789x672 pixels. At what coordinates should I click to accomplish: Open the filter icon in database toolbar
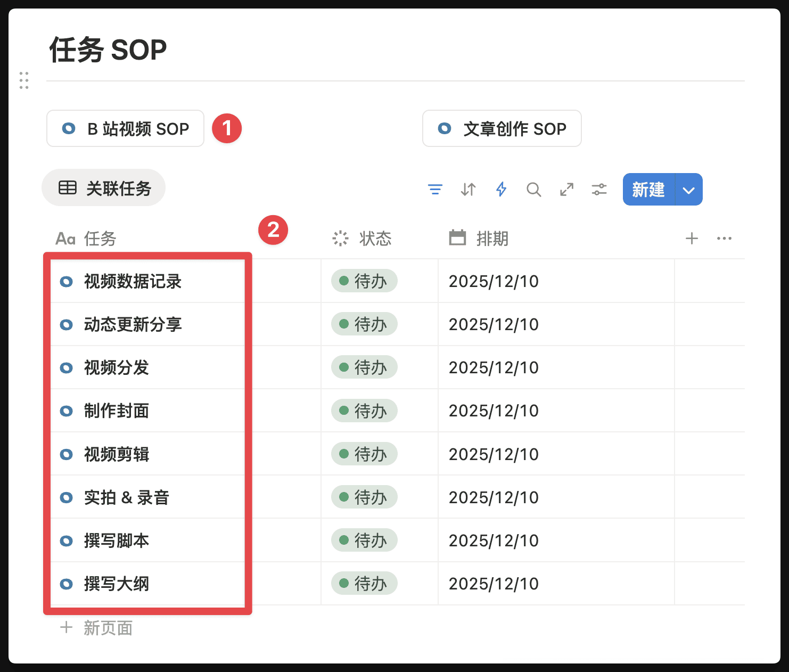click(x=435, y=190)
